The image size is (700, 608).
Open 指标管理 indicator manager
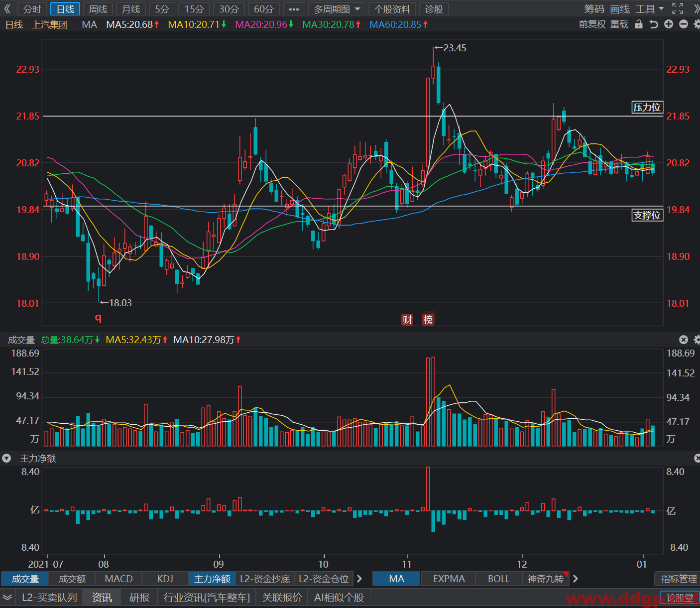[x=679, y=579]
